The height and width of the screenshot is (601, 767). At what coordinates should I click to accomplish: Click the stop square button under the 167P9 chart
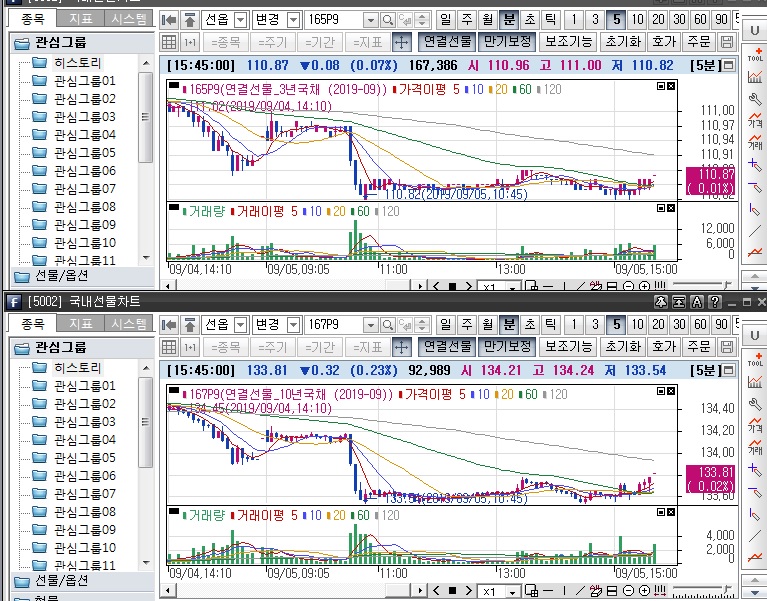tap(452, 591)
